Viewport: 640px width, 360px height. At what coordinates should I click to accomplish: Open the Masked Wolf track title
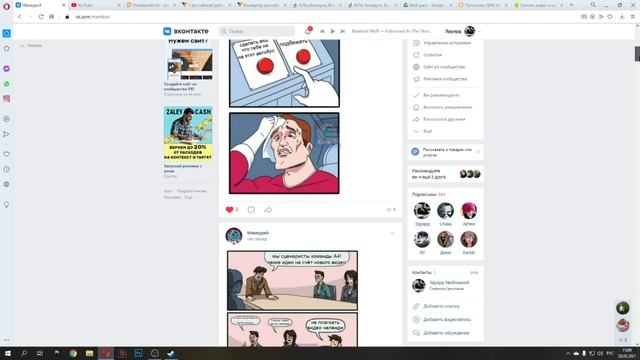click(391, 31)
